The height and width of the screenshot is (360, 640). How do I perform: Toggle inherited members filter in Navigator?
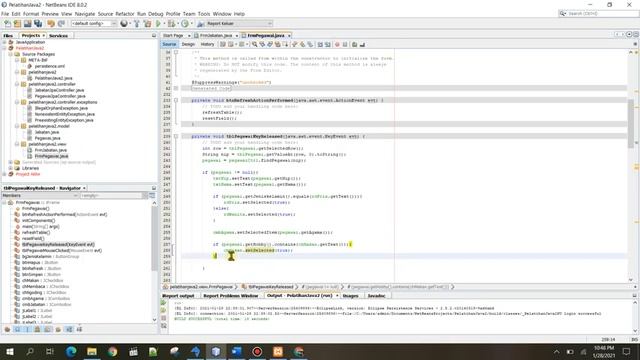pyautogui.click(x=7, y=329)
